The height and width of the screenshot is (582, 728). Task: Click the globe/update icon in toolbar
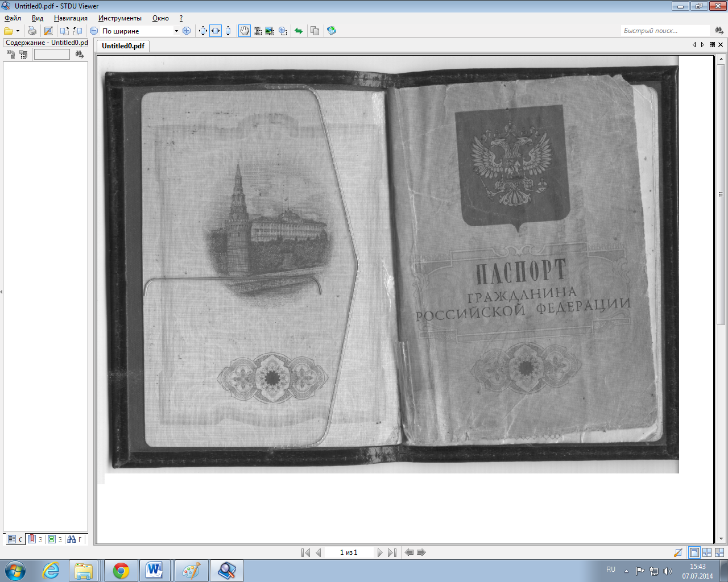[x=332, y=31]
